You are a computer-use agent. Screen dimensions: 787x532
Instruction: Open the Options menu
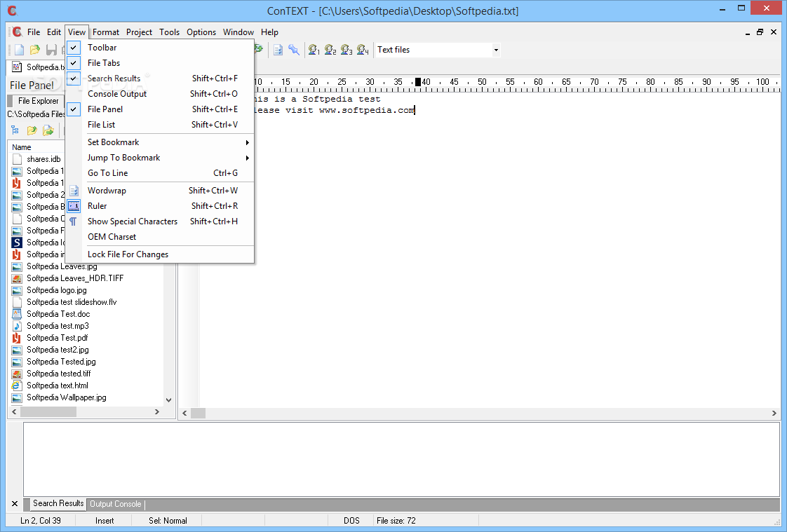pos(201,32)
